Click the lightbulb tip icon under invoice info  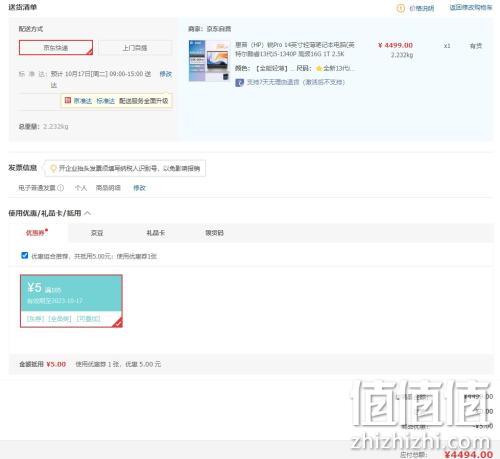53,168
